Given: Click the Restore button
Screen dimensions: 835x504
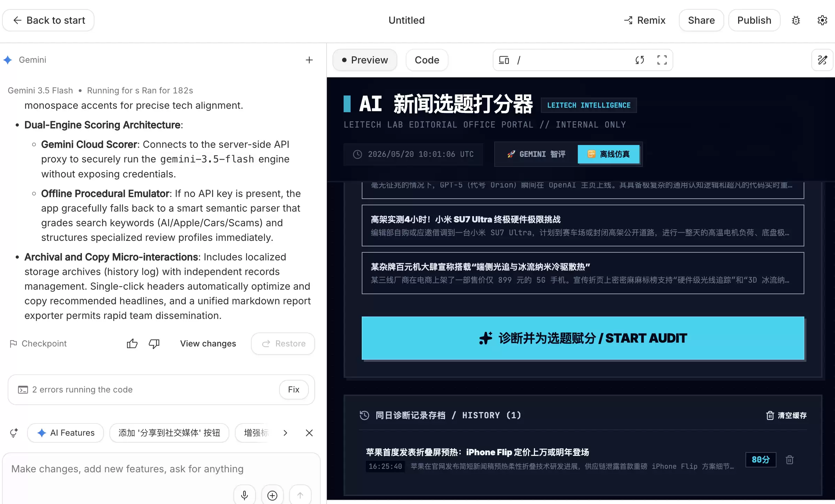Looking at the screenshot, I should (283, 344).
